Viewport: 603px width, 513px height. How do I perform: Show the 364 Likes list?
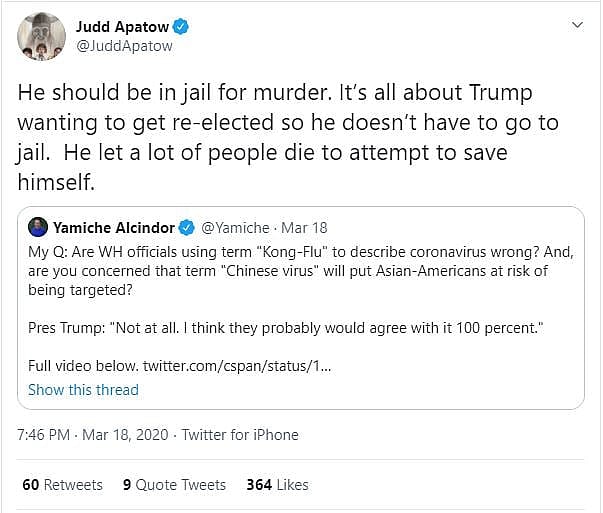(x=277, y=485)
